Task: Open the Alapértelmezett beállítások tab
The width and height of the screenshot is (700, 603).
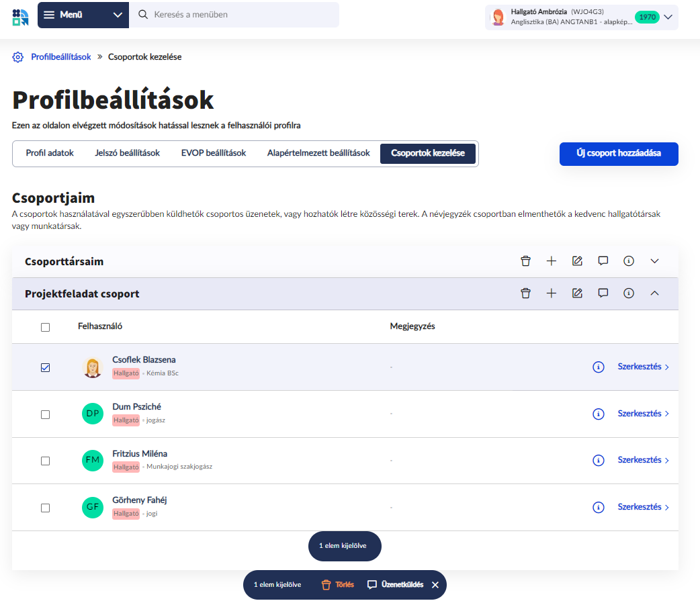Action: click(318, 153)
